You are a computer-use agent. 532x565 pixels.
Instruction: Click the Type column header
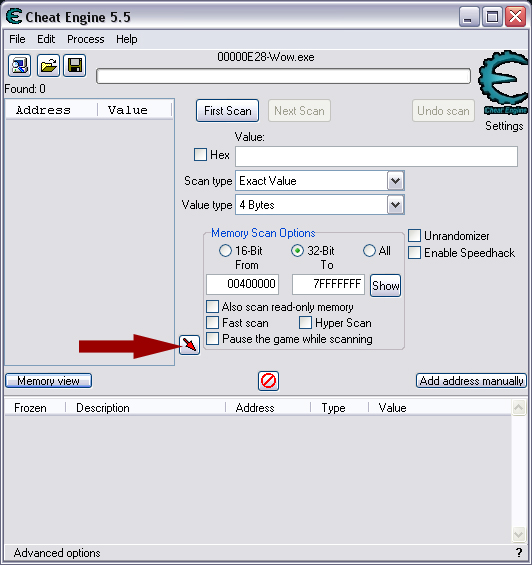coord(339,408)
